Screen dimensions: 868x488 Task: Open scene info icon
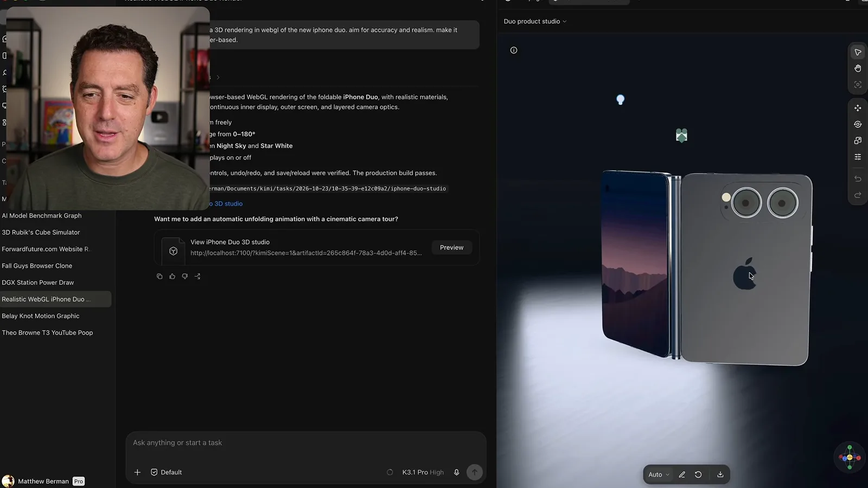click(x=514, y=50)
